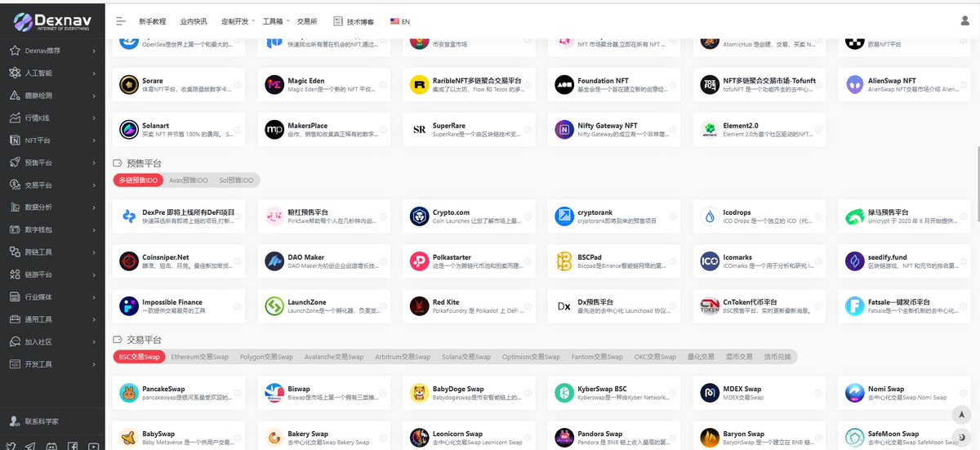Open the Discord icon in the sidebar footer
This screenshot has height=450, width=980.
[51, 446]
